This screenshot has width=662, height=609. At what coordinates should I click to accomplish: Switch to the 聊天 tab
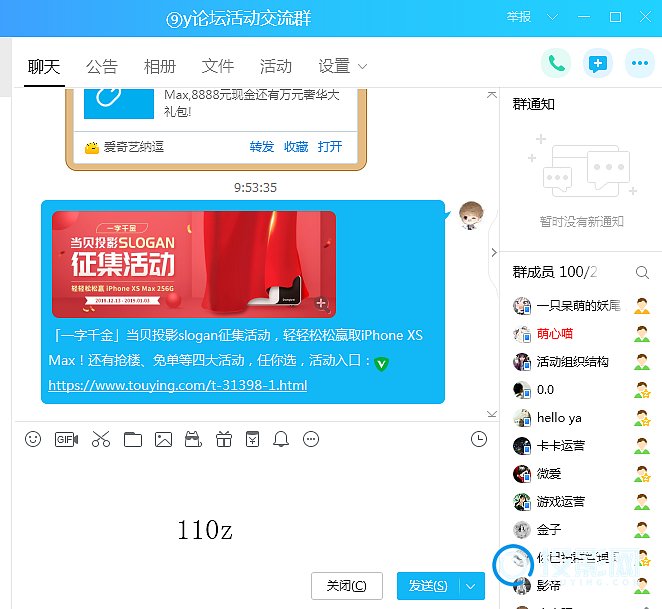tap(44, 66)
